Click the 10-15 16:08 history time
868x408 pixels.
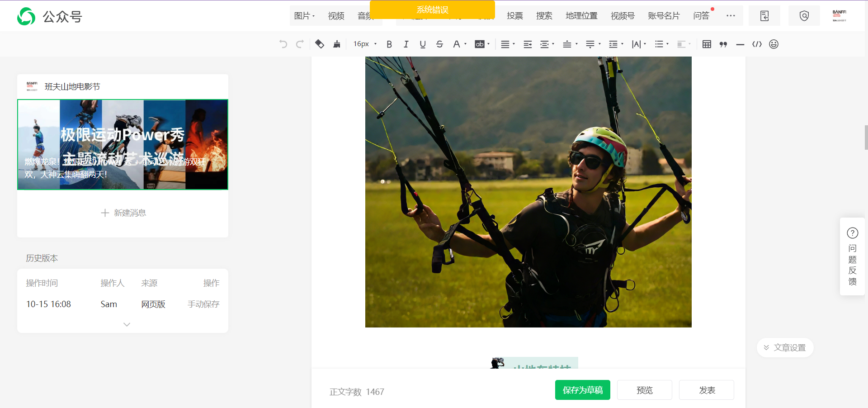pyautogui.click(x=48, y=304)
